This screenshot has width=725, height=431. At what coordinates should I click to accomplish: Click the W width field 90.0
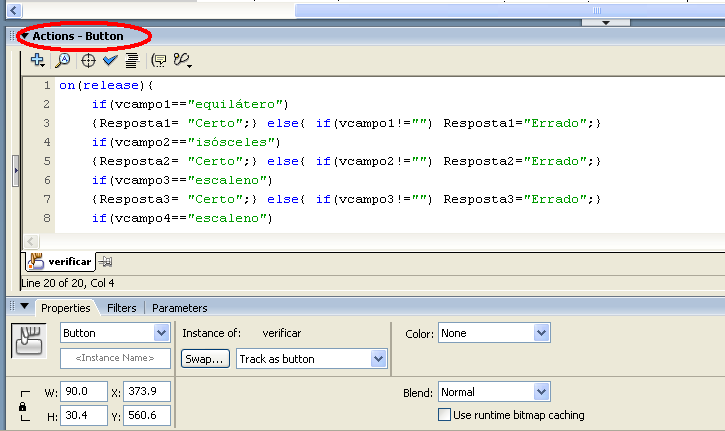pyautogui.click(x=84, y=391)
